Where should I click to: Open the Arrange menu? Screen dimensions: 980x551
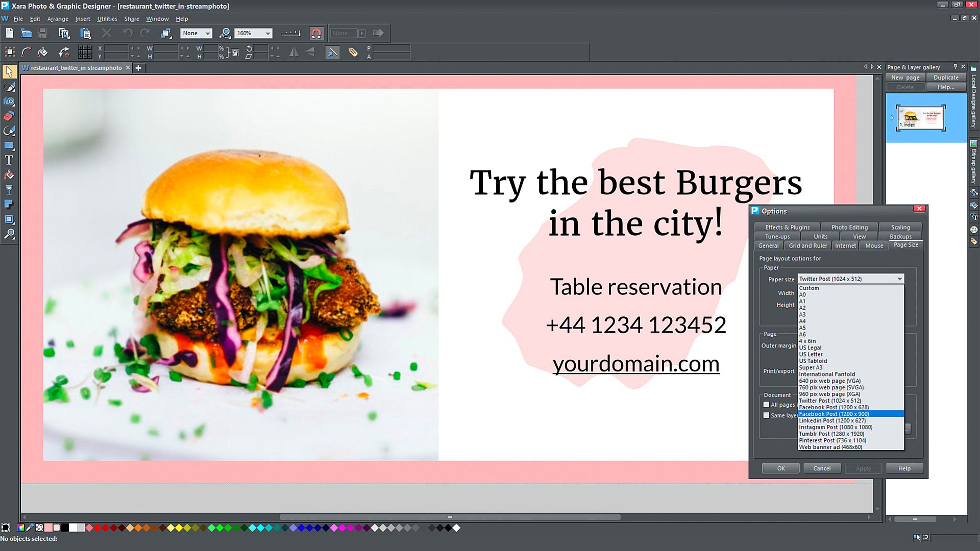[57, 19]
